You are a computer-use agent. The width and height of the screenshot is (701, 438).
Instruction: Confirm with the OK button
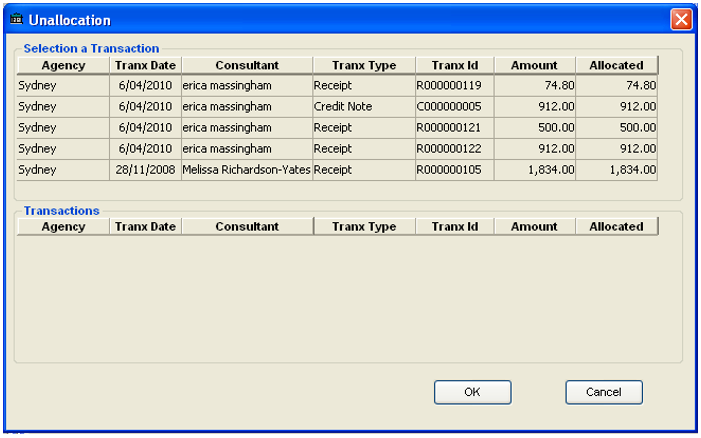click(473, 392)
